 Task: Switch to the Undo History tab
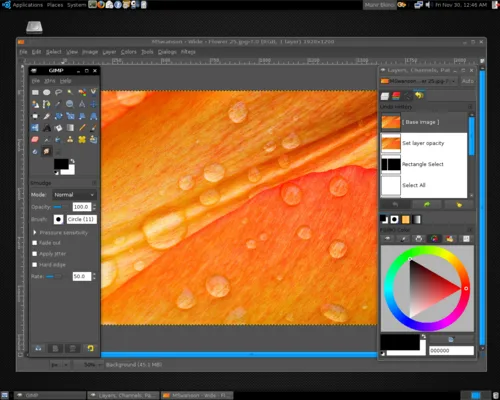pos(419,96)
